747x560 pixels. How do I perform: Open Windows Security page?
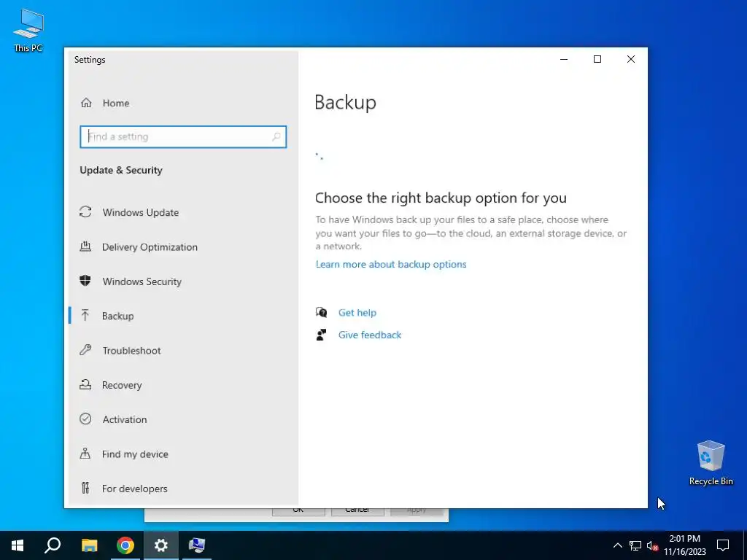pos(142,281)
